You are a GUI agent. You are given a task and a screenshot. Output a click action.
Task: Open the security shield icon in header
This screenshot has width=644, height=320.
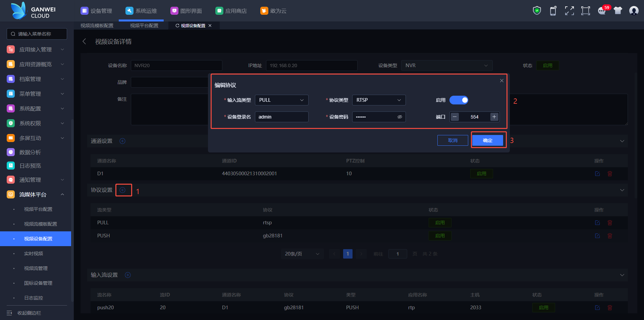pyautogui.click(x=537, y=11)
